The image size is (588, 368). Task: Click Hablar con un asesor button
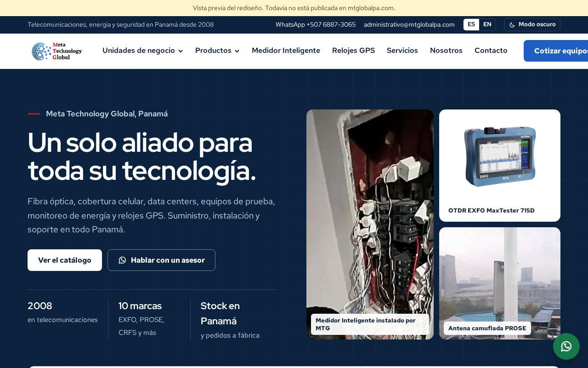tap(161, 260)
